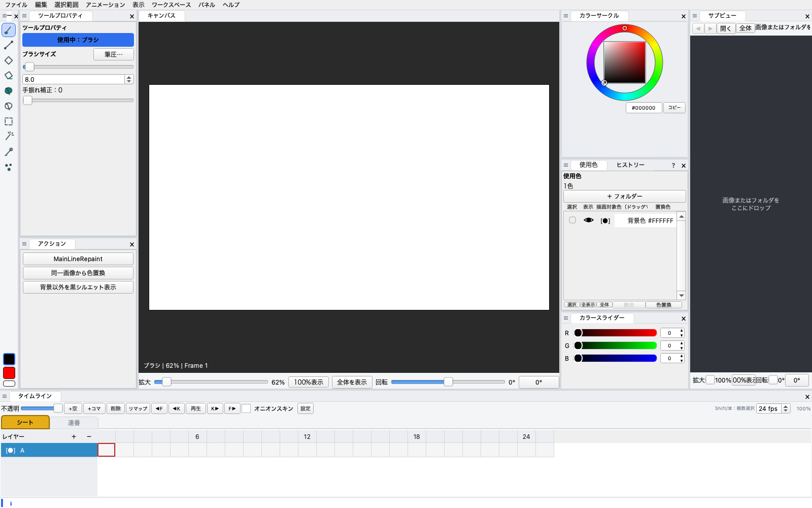Click the + フォルダー button
812x508 pixels.
tap(625, 197)
